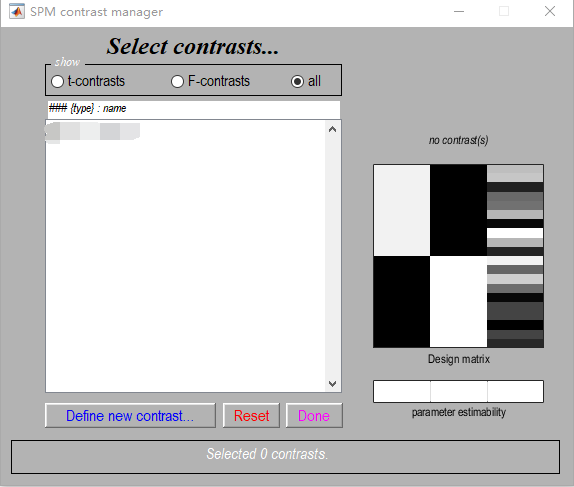Click the red Reset button
This screenshot has height=487, width=574.
coord(251,416)
